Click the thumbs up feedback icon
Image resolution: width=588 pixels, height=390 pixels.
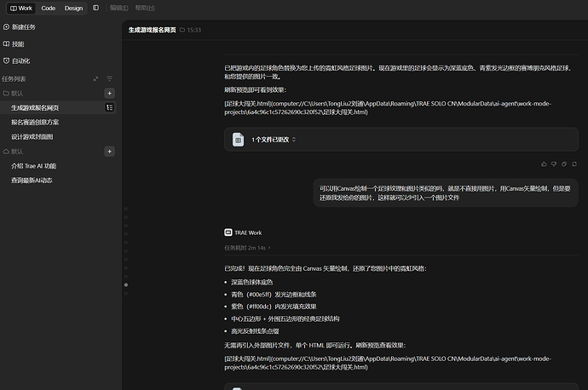coord(544,164)
